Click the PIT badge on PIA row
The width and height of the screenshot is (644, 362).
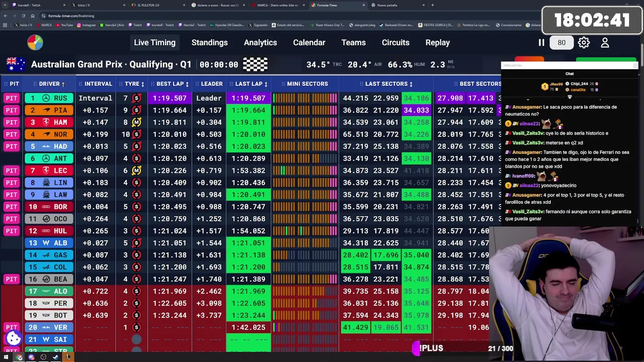pyautogui.click(x=12, y=110)
